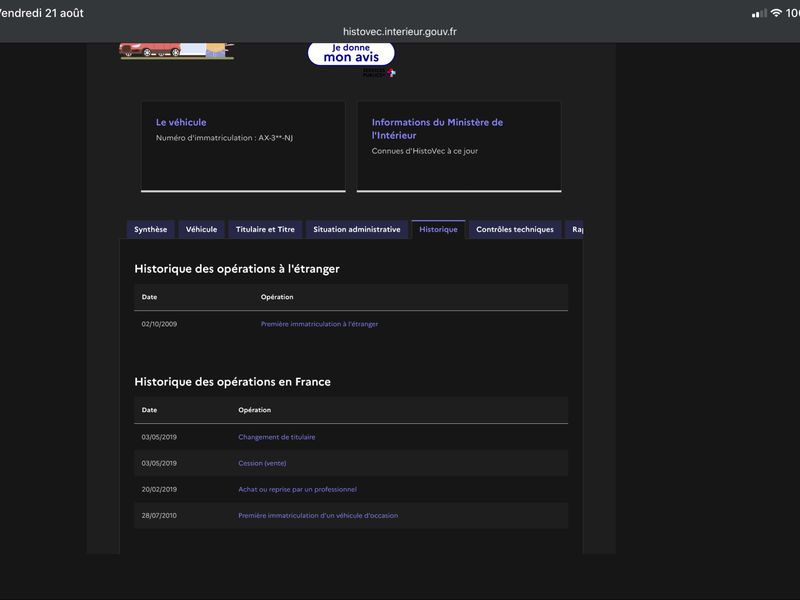Click the 'Changement de titulaire' operation
The height and width of the screenshot is (600, 800).
[277, 437]
